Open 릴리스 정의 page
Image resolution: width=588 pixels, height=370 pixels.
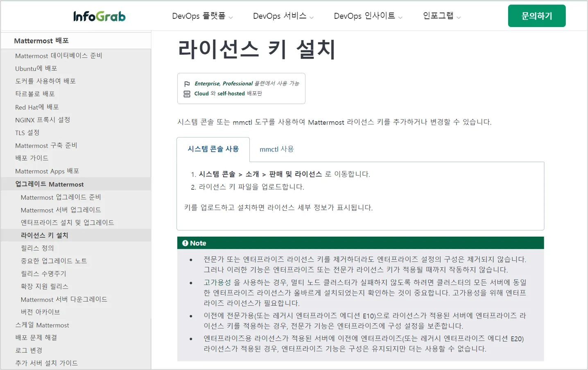click(x=37, y=248)
